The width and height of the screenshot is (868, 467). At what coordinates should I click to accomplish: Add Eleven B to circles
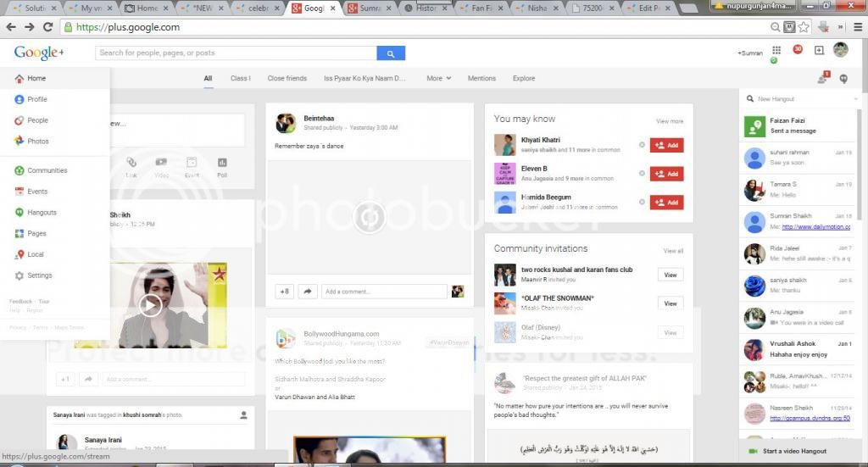coord(666,174)
